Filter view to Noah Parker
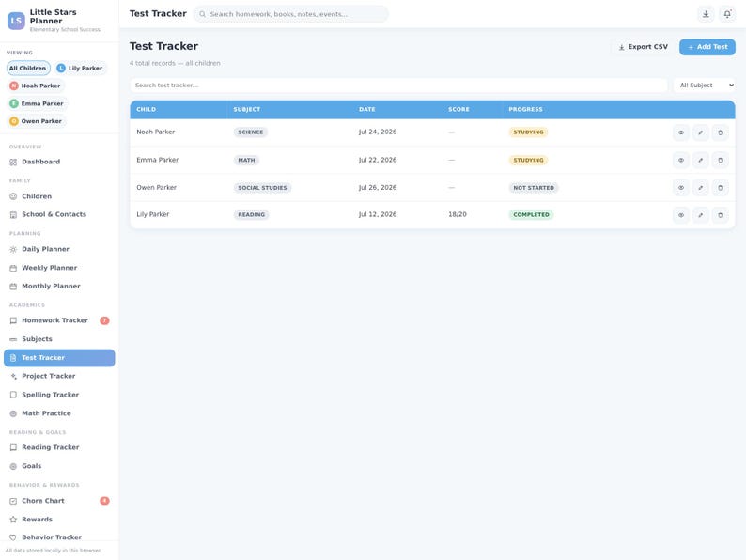This screenshot has width=746, height=560. (35, 86)
